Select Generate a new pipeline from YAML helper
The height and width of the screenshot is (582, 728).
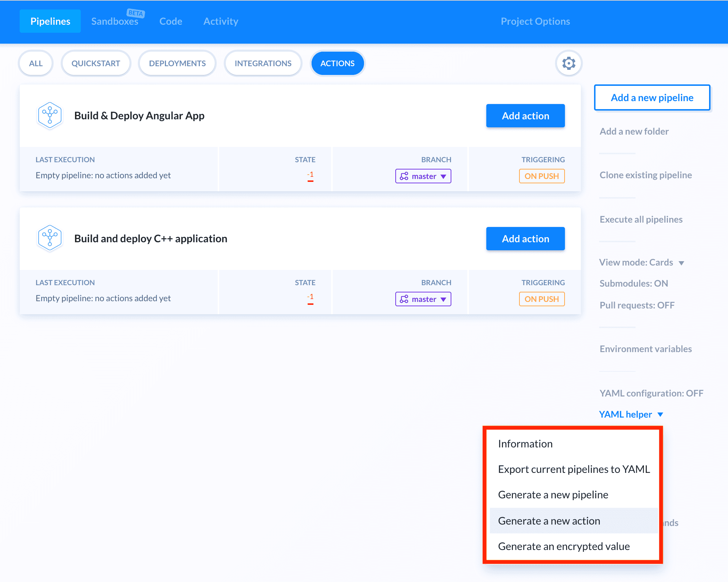pos(553,494)
